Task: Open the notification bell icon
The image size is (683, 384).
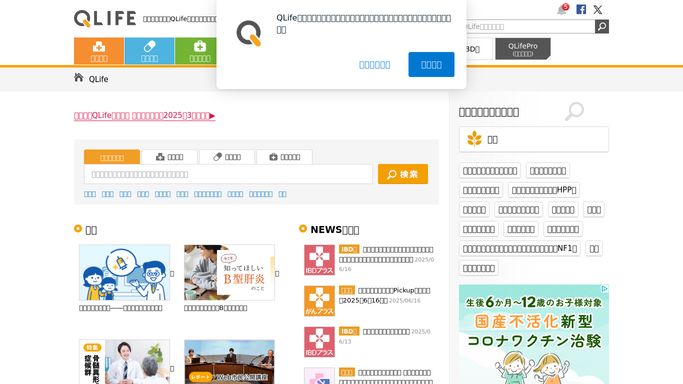Action: pyautogui.click(x=562, y=10)
